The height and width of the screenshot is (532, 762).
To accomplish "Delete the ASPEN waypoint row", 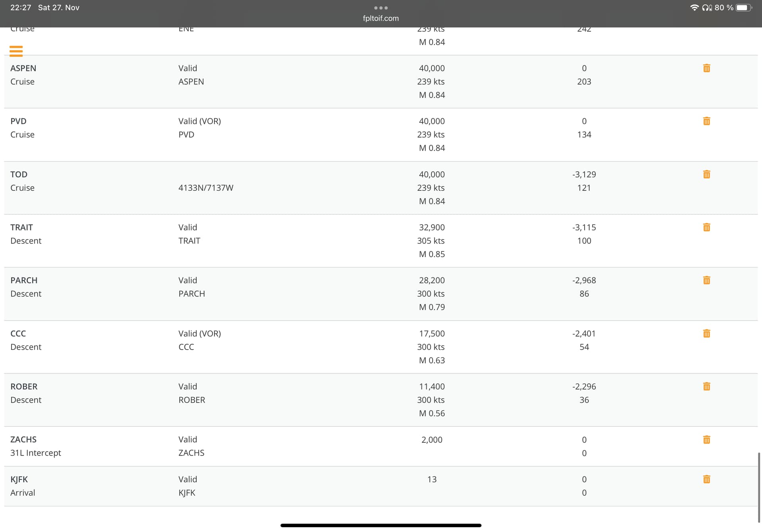I will click(706, 68).
